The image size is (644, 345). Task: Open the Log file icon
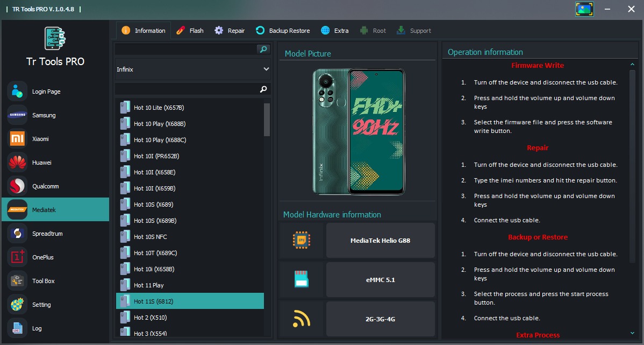click(17, 328)
